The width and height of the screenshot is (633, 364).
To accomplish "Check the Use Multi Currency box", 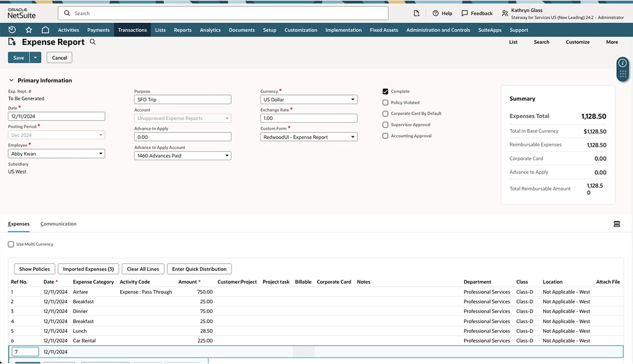I will pos(11,244).
